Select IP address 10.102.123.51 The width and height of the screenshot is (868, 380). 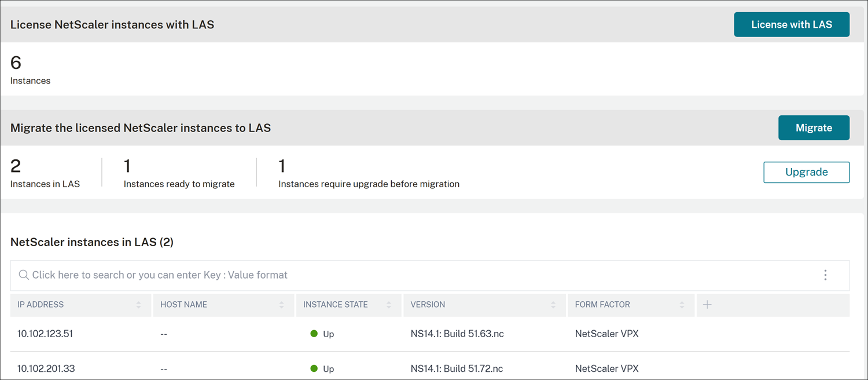45,334
